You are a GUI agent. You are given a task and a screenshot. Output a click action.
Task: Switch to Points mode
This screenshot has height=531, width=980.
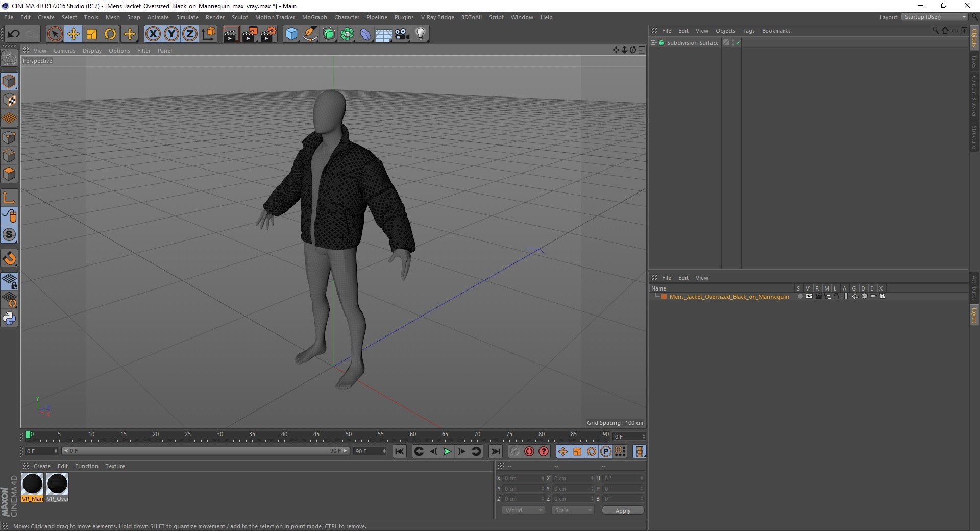(x=9, y=137)
